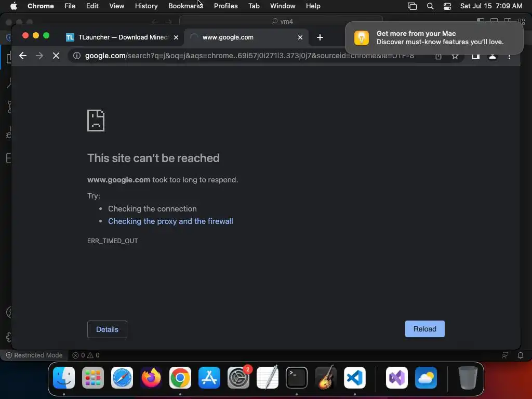Open the History menu
The width and height of the screenshot is (532, 399).
pyautogui.click(x=146, y=6)
